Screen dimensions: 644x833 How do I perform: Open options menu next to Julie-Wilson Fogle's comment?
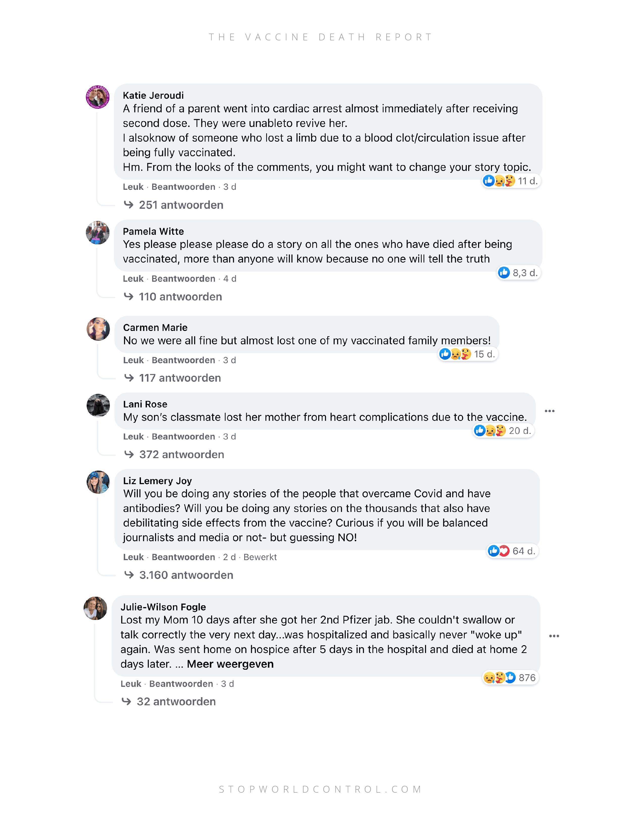coord(554,636)
